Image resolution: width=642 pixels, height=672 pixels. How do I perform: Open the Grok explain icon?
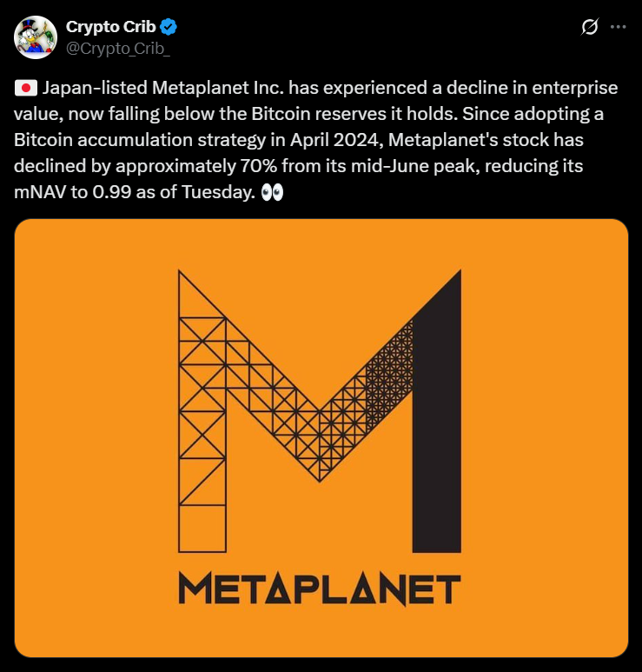(590, 27)
